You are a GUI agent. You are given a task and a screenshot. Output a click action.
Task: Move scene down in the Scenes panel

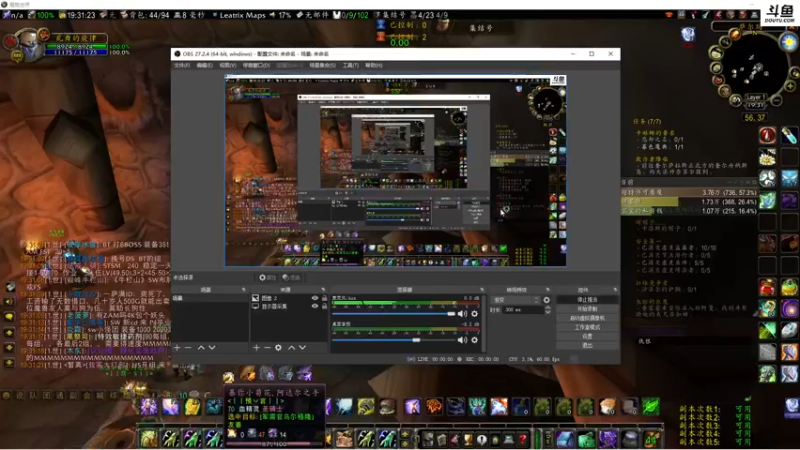(x=212, y=347)
